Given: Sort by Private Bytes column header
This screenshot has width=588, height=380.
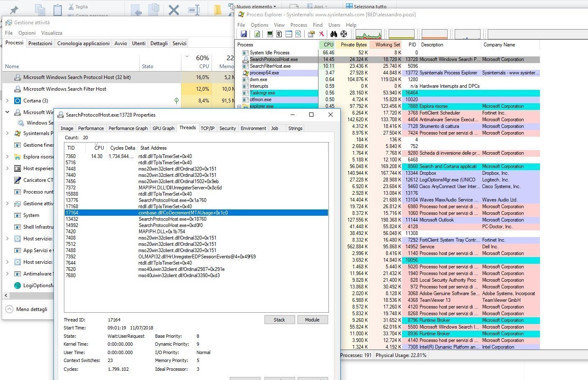Looking at the screenshot, I should point(353,45).
